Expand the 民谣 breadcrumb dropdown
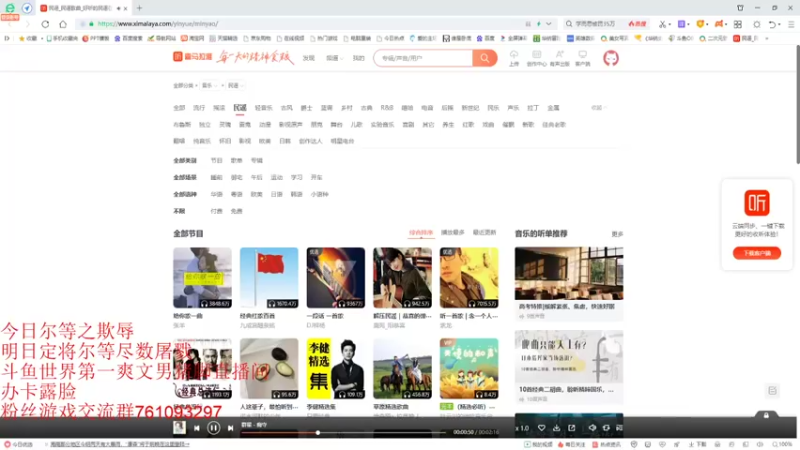Screen dimensions: 800x450 (x=236, y=85)
